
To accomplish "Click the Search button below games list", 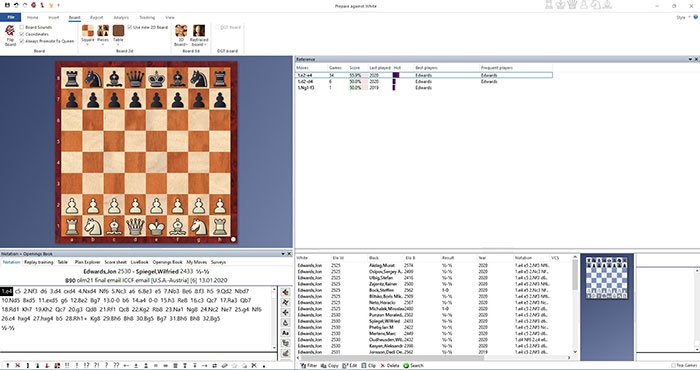I will 413,366.
